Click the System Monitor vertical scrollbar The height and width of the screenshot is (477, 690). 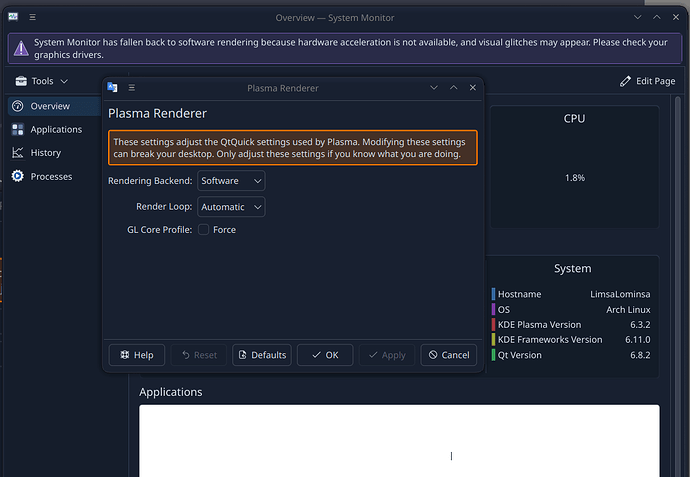pyautogui.click(x=678, y=286)
